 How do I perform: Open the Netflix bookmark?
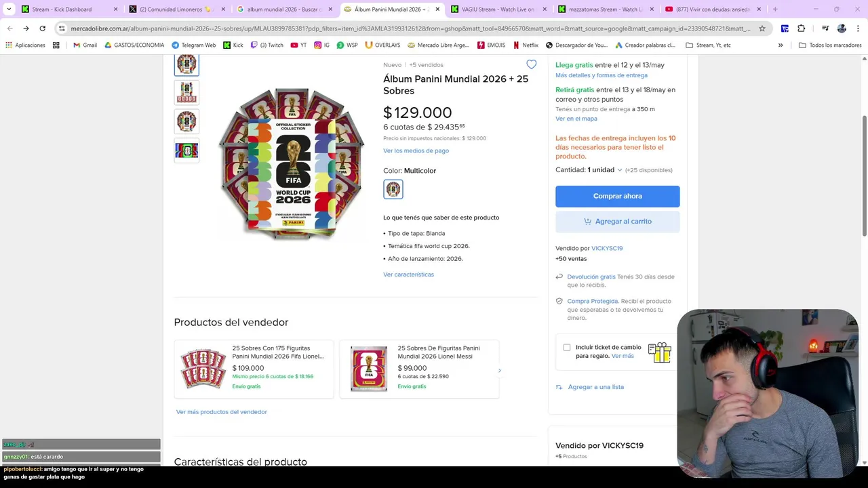526,45
